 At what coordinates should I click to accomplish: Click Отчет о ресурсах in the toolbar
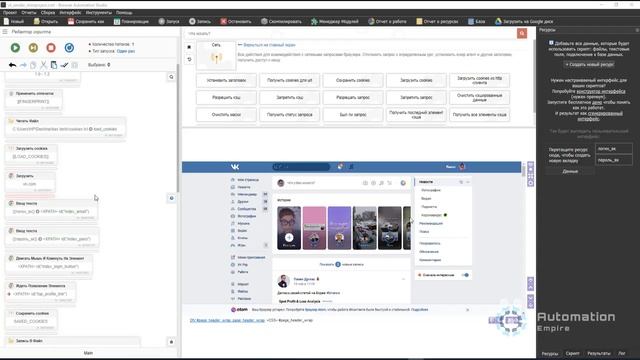[x=437, y=21]
